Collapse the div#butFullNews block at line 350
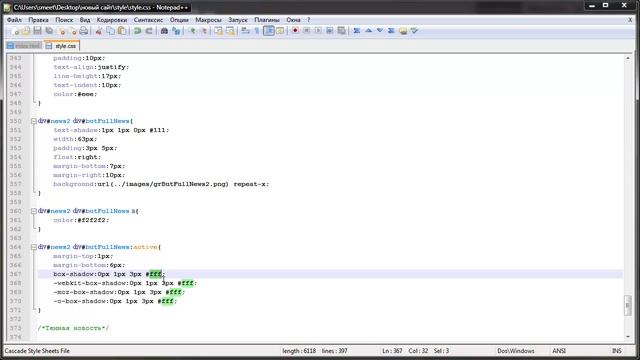 [x=34, y=121]
